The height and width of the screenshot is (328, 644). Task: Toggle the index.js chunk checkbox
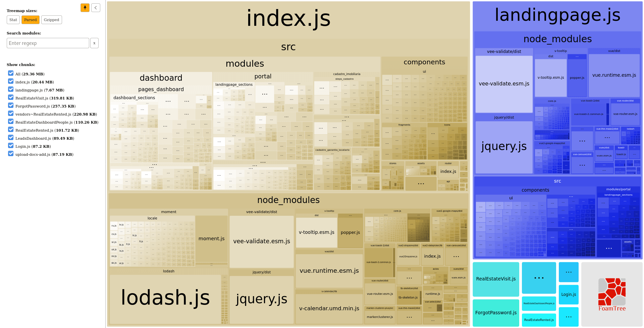(11, 81)
